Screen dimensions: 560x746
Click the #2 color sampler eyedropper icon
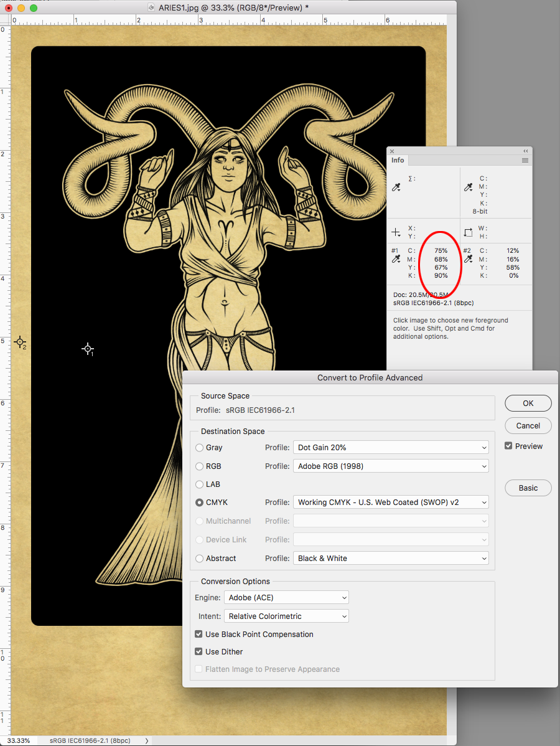pos(469,259)
